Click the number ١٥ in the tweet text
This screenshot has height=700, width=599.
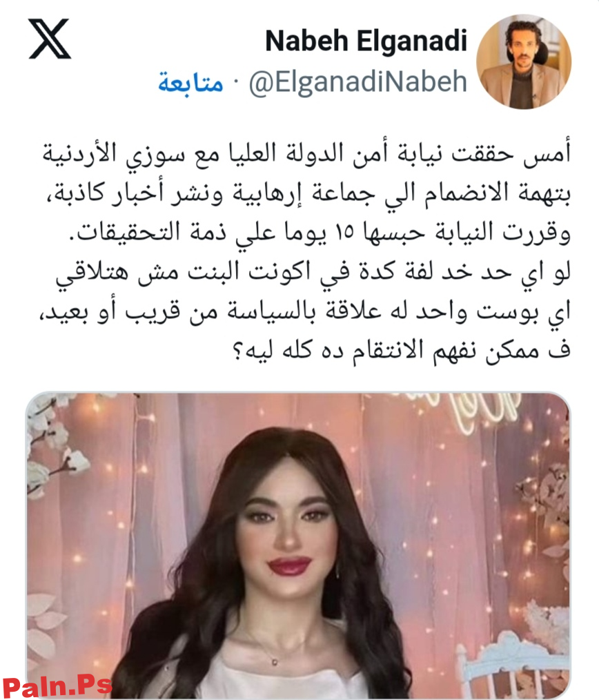(344, 232)
